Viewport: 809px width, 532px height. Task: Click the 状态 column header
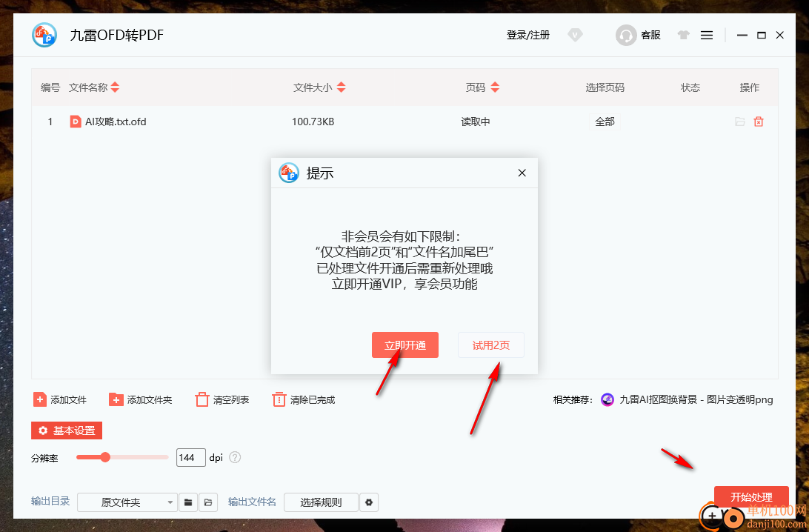(x=690, y=87)
